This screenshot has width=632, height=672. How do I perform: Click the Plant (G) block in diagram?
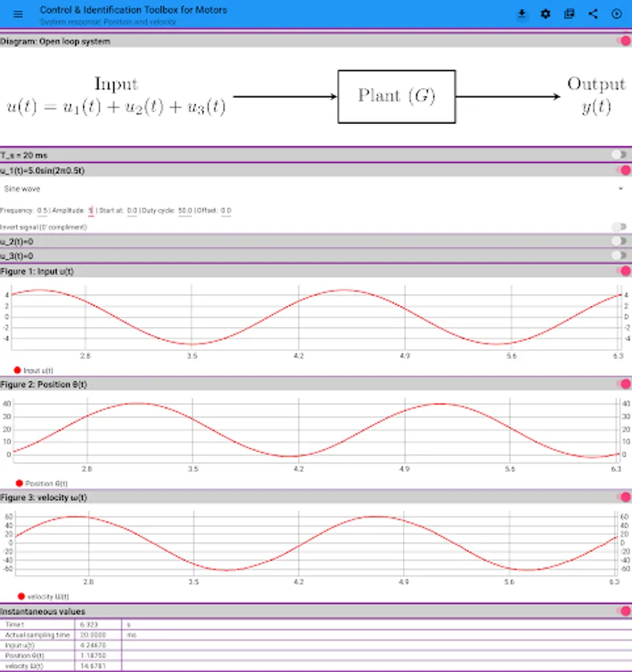pos(396,96)
